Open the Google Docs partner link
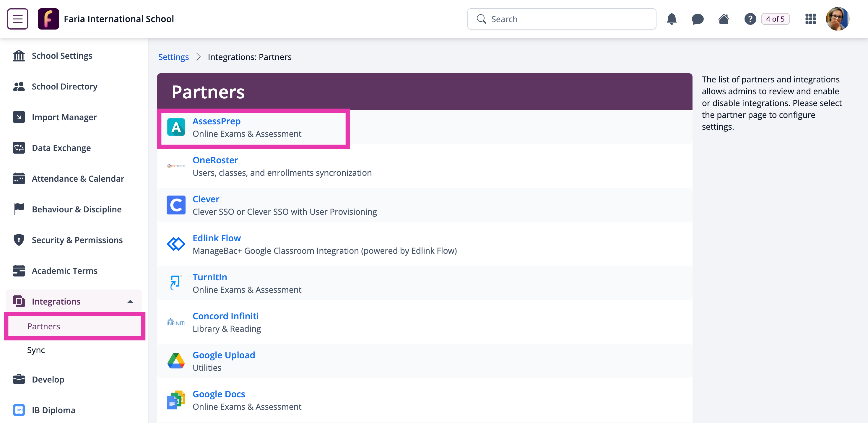 tap(219, 394)
